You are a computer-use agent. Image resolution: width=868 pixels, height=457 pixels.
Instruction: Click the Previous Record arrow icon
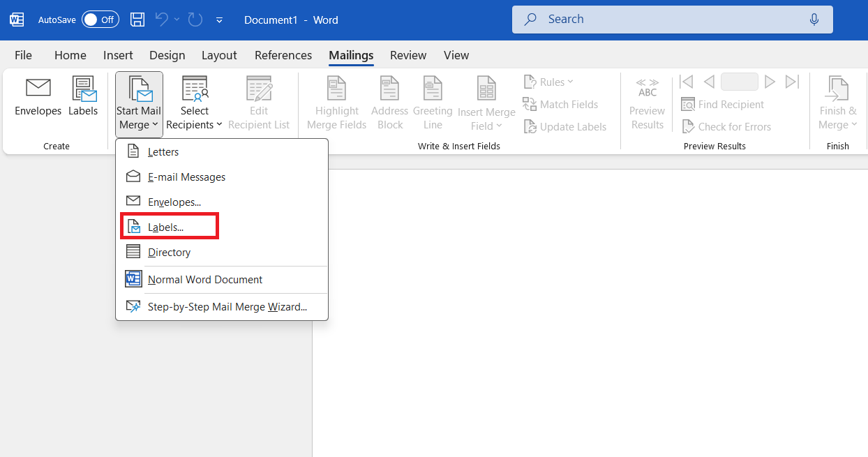click(x=709, y=82)
